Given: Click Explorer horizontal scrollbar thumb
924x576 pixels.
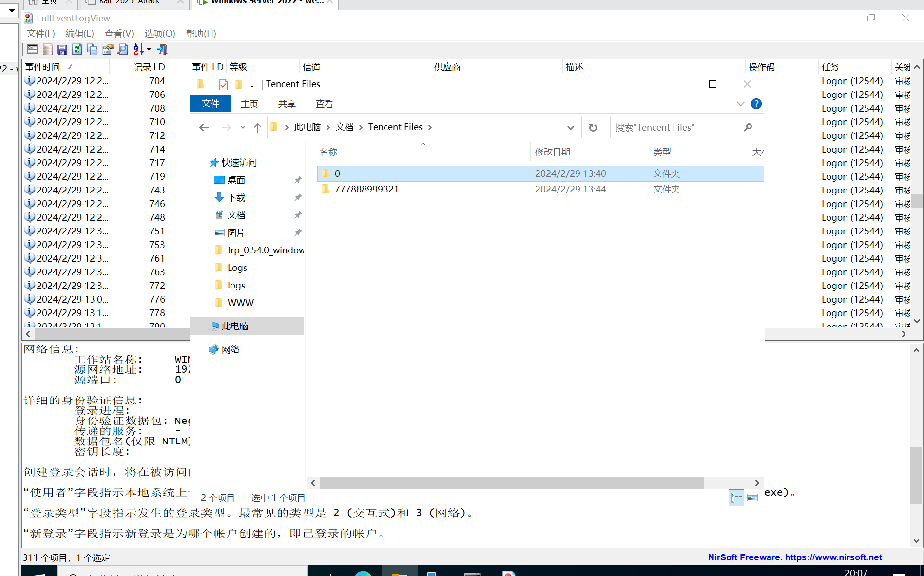Looking at the screenshot, I should click(x=511, y=483).
